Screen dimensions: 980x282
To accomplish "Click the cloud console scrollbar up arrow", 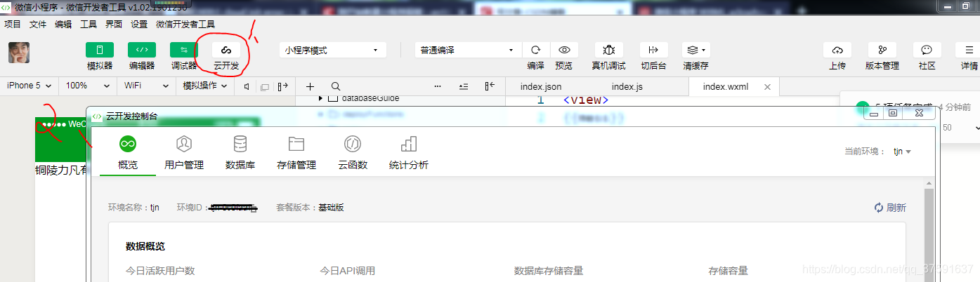I will [929, 183].
